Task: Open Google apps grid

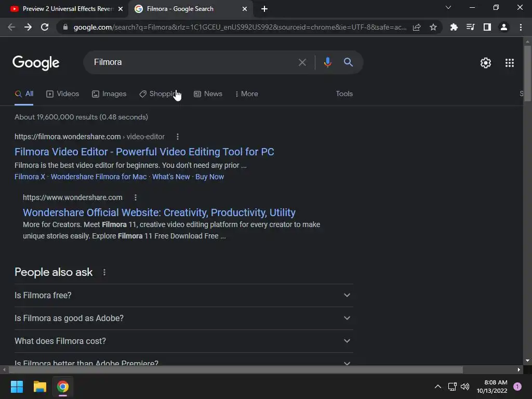Action: 509,63
